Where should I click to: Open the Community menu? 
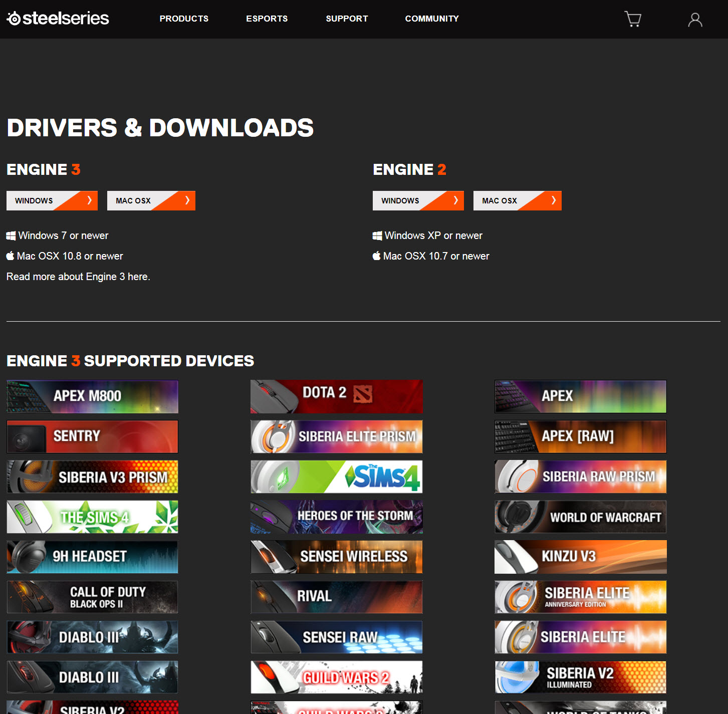[432, 19]
